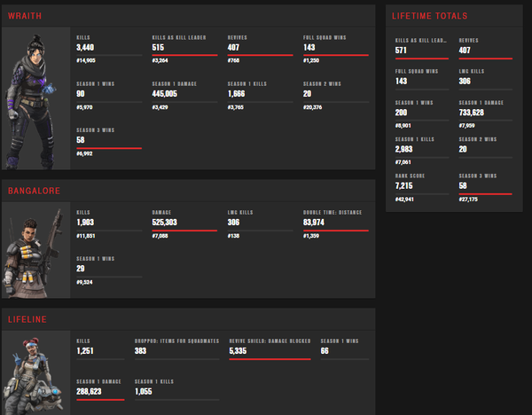This screenshot has height=415, width=532.
Task: Click rank #768 under Wraith's Revives
Action: tap(233, 60)
